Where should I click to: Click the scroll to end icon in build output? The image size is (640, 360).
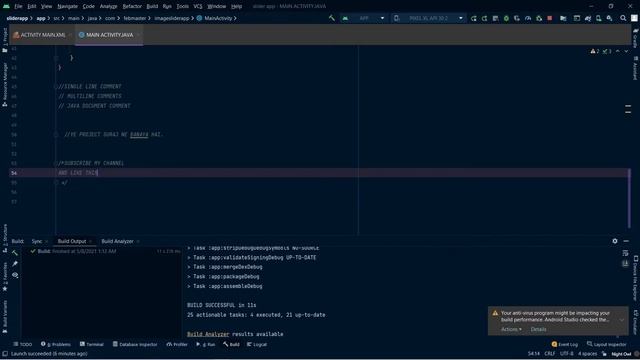625,264
